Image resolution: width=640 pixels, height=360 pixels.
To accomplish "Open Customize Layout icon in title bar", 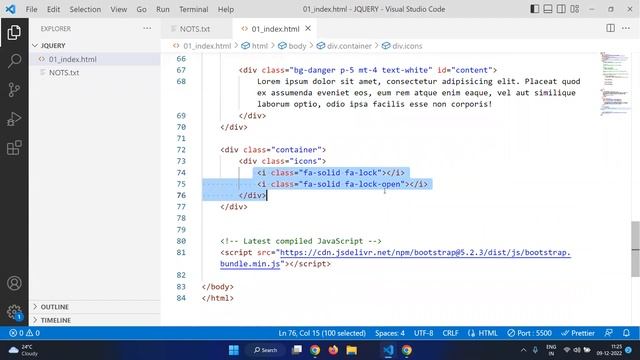I will click(575, 9).
